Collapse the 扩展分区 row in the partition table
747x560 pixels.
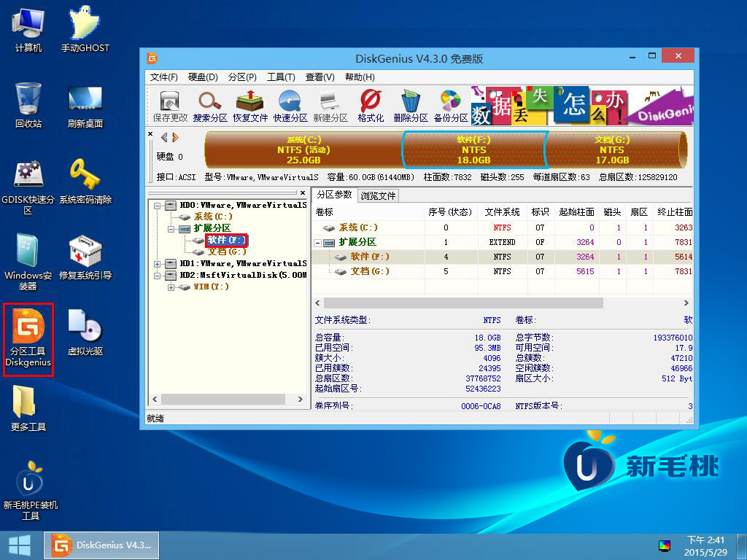[x=318, y=243]
